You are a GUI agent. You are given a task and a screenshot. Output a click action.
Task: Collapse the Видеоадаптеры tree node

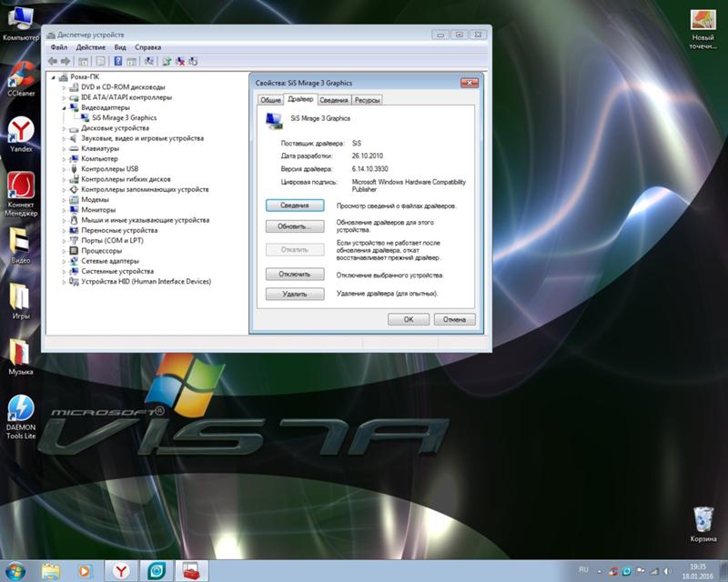click(x=65, y=107)
